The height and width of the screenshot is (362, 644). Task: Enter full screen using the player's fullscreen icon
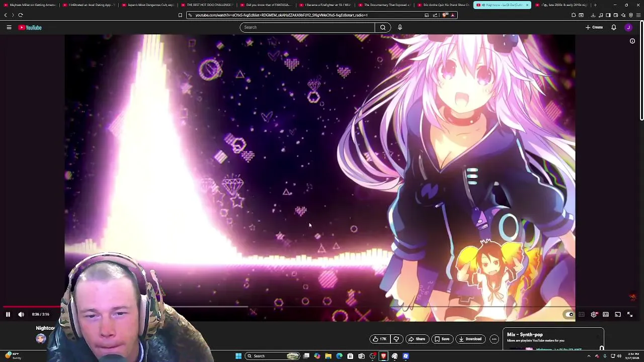tap(630, 314)
